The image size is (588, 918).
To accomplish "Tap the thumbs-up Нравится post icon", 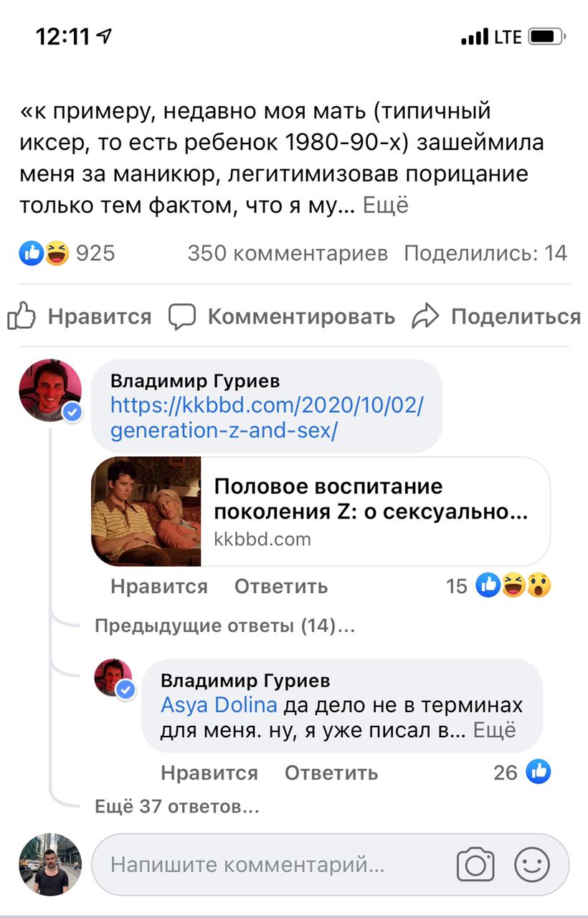I will pos(22,316).
